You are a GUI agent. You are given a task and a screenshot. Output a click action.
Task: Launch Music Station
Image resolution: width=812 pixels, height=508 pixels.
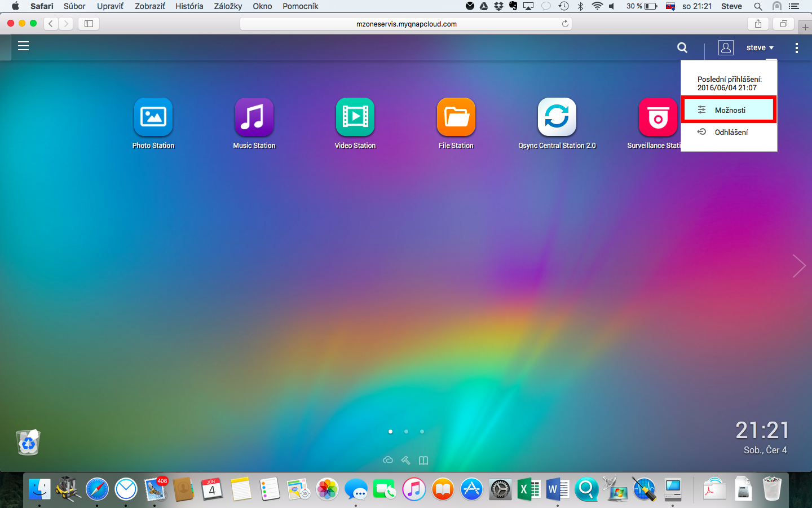point(254,117)
